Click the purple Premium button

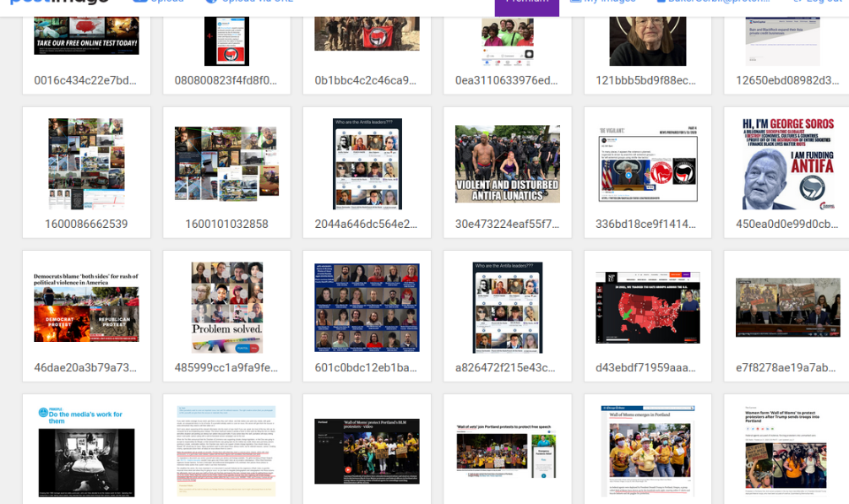tap(526, 5)
